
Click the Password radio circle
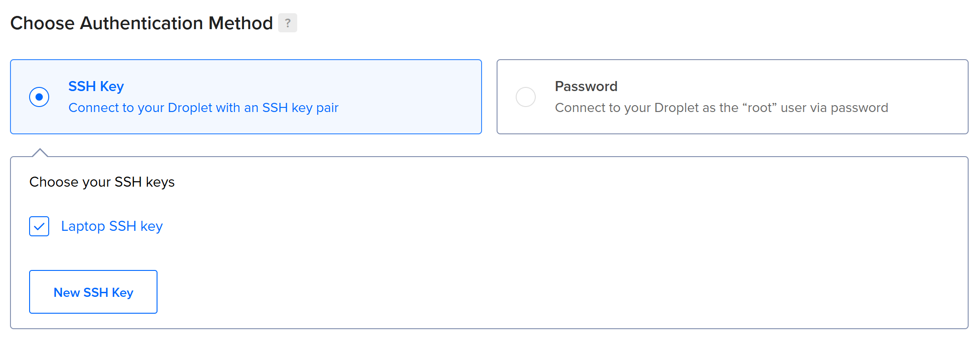(525, 97)
